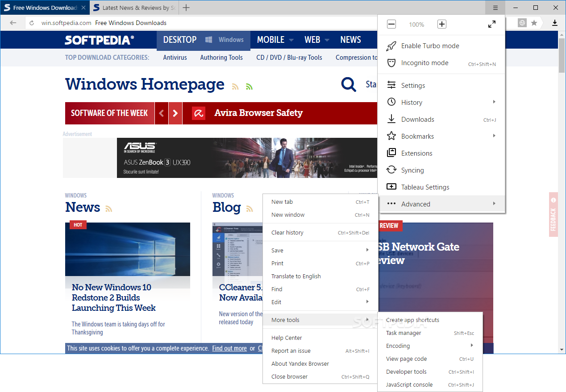The height and width of the screenshot is (392, 566).
Task: Expand the Save submenu arrow
Action: [367, 250]
